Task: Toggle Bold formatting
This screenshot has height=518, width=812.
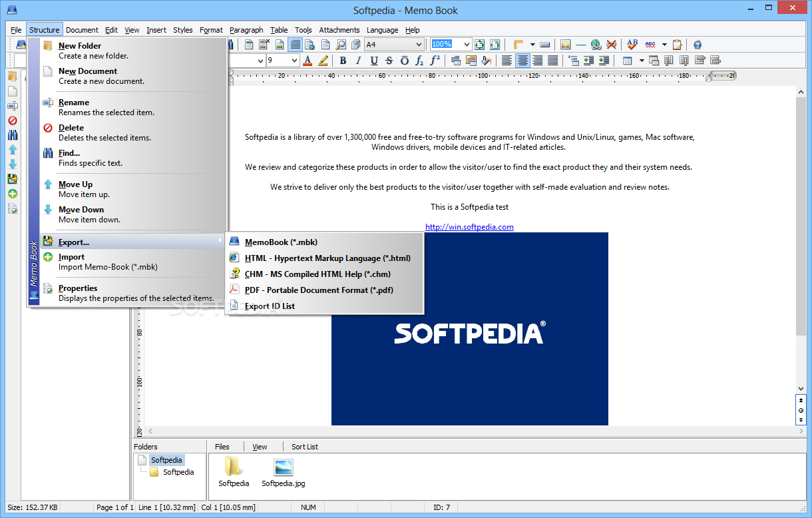Action: pos(343,61)
